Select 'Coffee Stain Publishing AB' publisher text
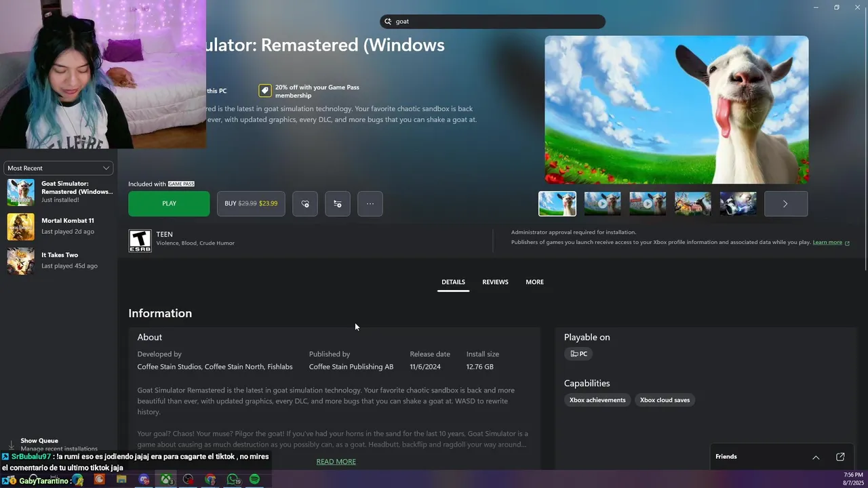This screenshot has width=868, height=488. 351,367
